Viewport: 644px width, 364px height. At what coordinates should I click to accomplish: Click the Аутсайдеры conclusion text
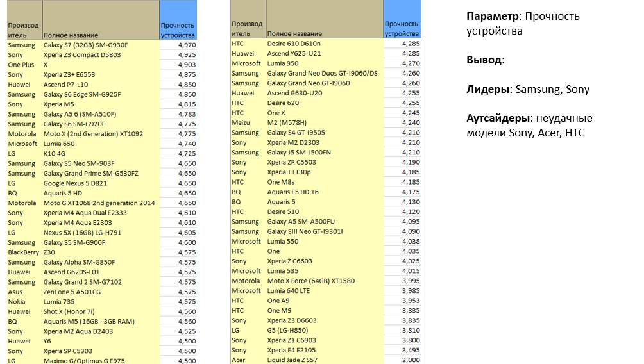click(529, 126)
